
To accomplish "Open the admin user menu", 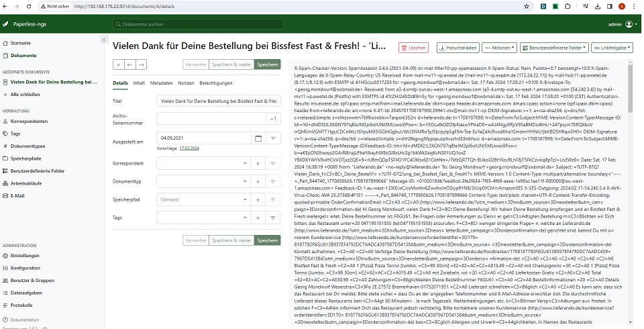I will [623, 24].
